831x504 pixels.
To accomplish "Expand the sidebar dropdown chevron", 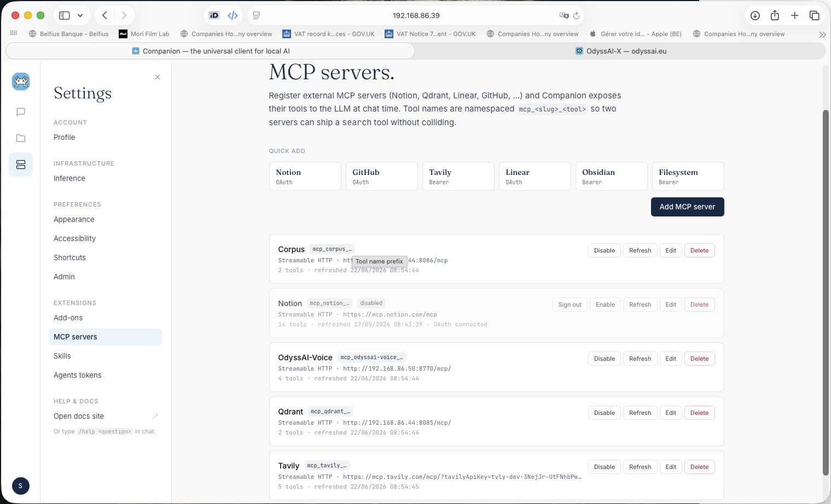I will [80, 15].
